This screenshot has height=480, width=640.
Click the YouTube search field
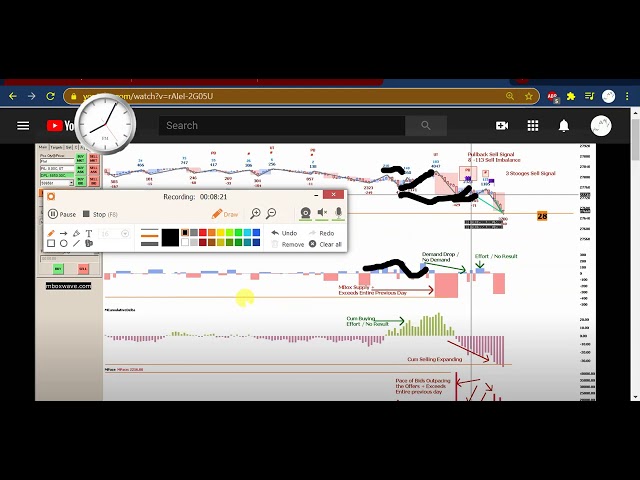point(282,125)
